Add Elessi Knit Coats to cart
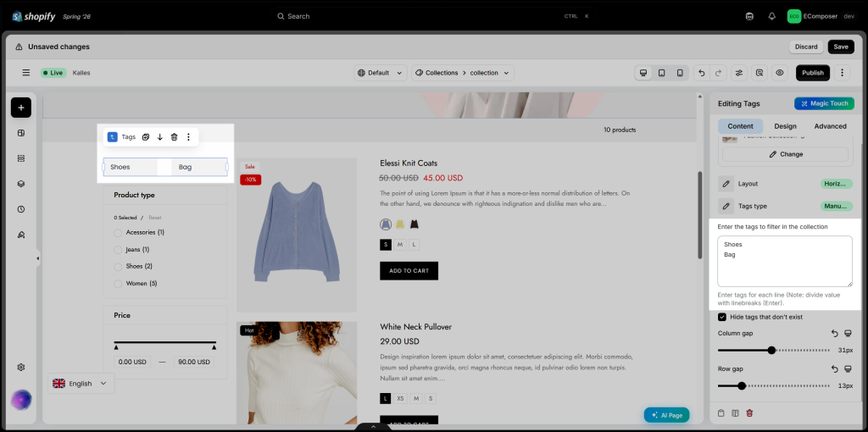Image resolution: width=868 pixels, height=432 pixels. tap(409, 270)
